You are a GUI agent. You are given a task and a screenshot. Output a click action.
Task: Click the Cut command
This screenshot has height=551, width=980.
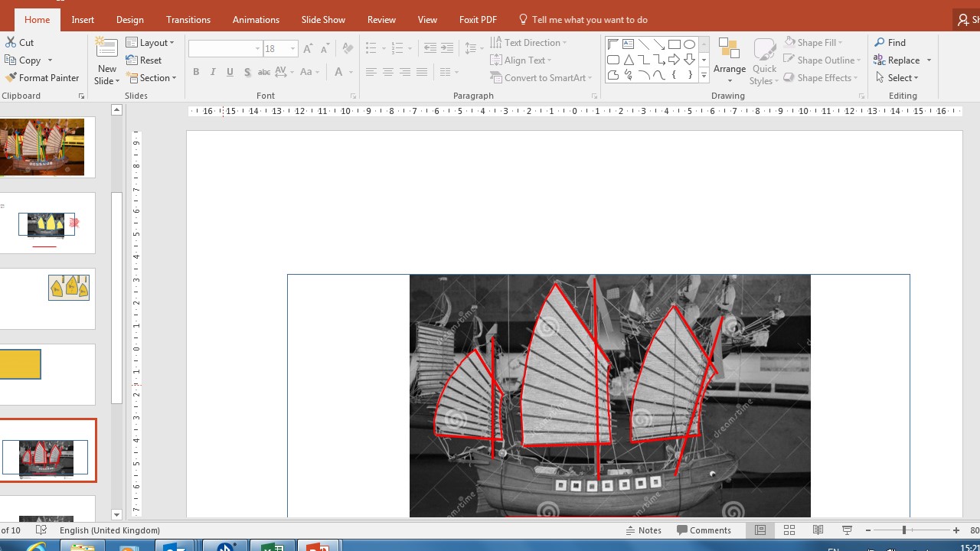tap(20, 42)
